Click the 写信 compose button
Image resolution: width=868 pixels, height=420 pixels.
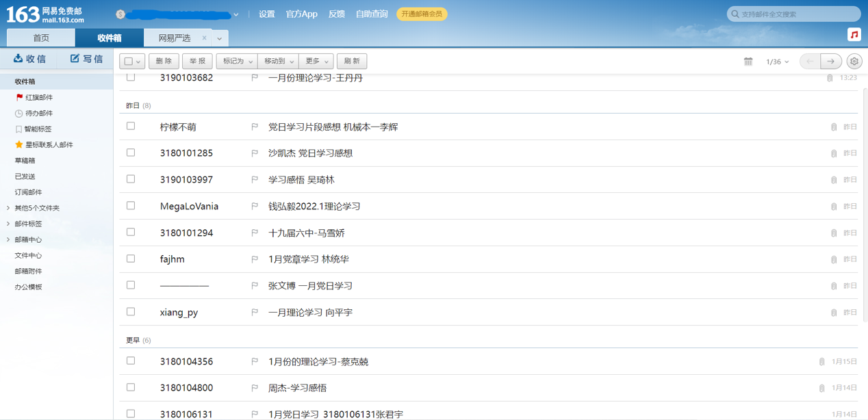click(x=86, y=60)
